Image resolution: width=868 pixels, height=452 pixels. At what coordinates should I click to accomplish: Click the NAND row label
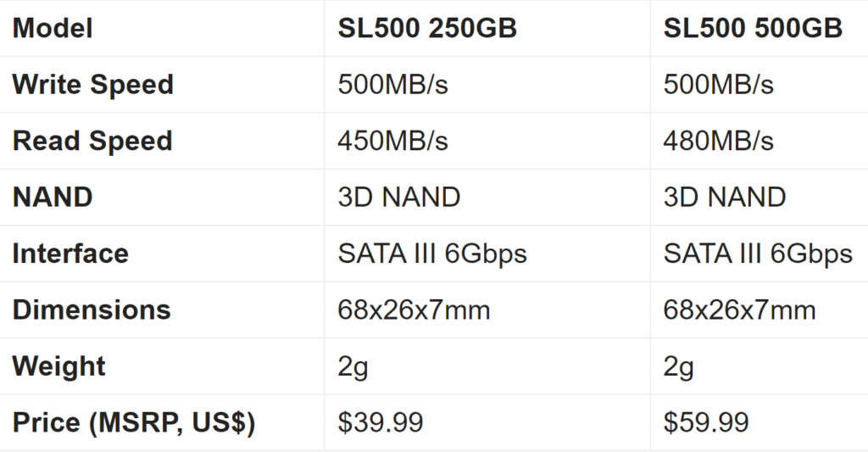point(53,198)
